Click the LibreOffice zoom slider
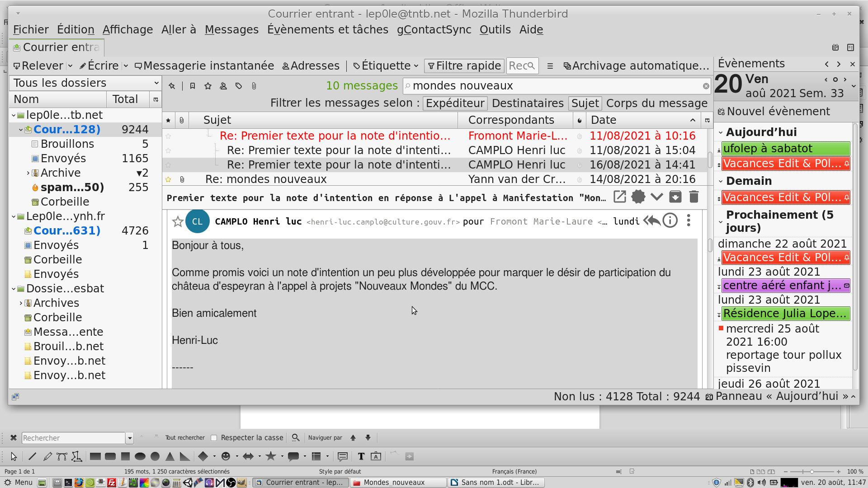This screenshot has height=488, width=868. point(811,472)
